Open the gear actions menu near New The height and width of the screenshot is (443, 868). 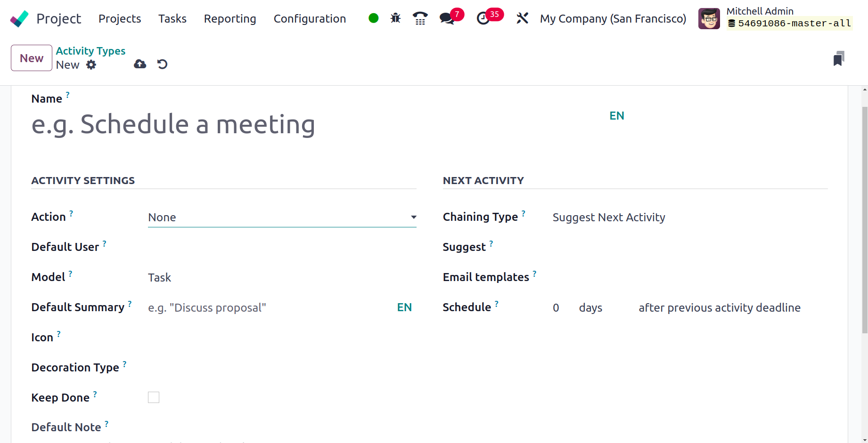point(91,65)
